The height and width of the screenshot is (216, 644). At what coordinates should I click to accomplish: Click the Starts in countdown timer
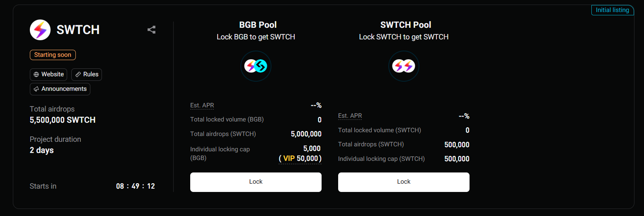click(136, 186)
